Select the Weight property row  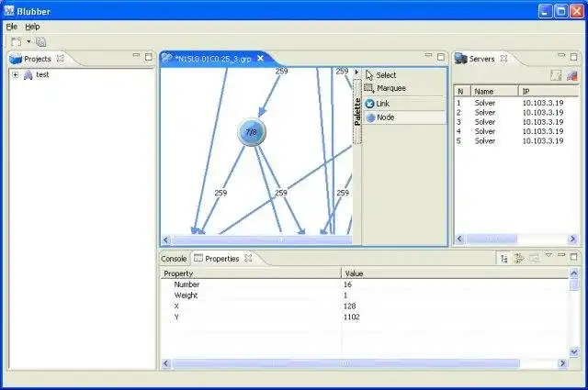365,295
